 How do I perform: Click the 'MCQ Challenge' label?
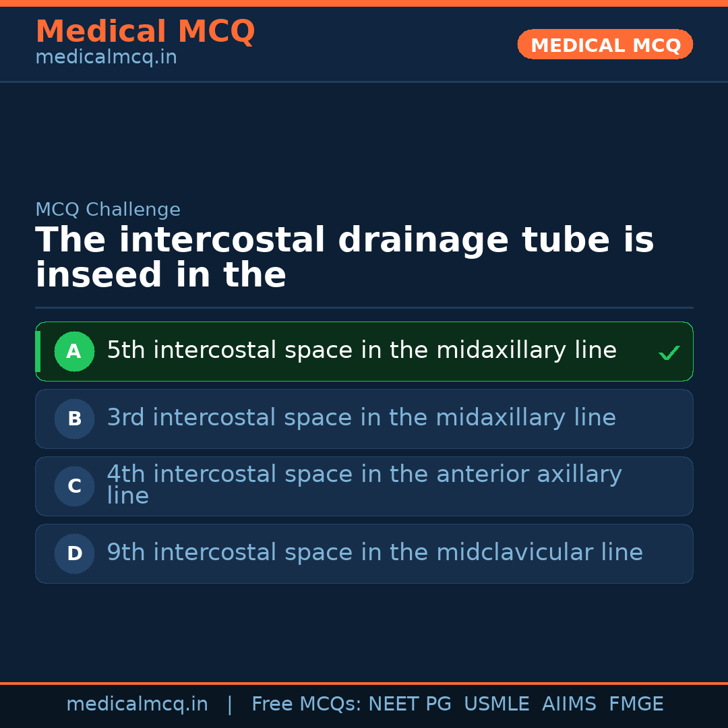click(108, 210)
